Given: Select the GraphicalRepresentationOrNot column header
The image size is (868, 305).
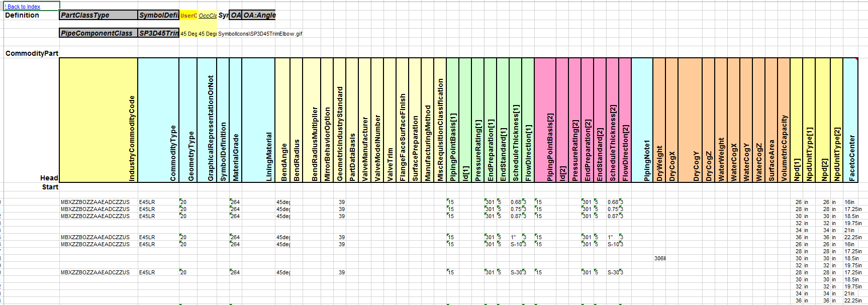Looking at the screenshot, I should (x=207, y=120).
